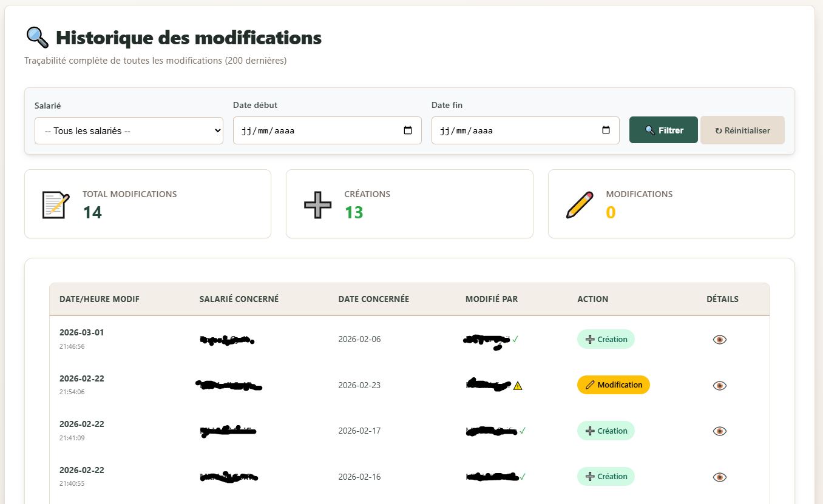Open the 'Tous les salariés' dropdown
Viewport: 823px width, 504px height.
pyautogui.click(x=129, y=131)
